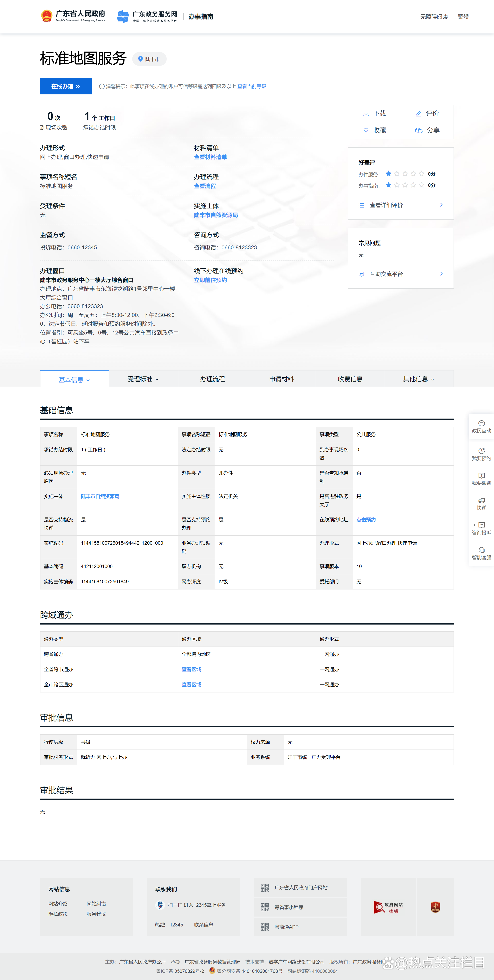
Task: Select 无障碍阅读 in the header
Action: tap(434, 17)
